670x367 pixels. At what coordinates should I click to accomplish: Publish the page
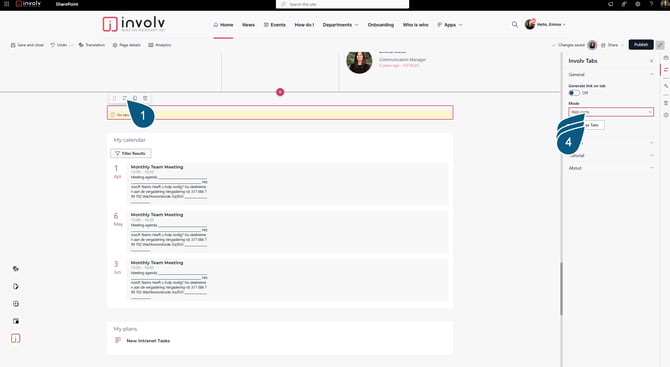[x=641, y=45]
